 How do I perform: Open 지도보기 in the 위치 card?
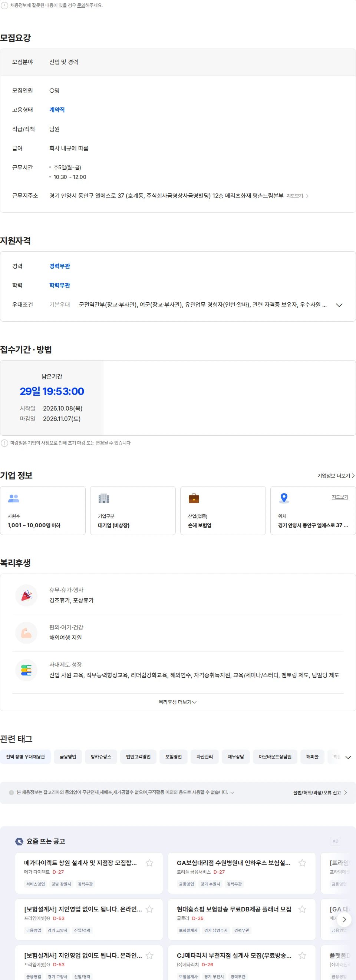[340, 497]
